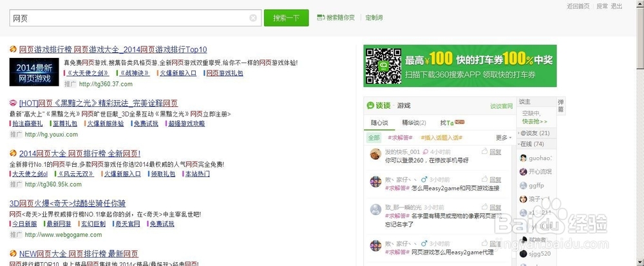Screen dimensions: 644x266
Task: Open result 网页游戏排行榜 网页游戏大全 Top10
Action: 113,50
